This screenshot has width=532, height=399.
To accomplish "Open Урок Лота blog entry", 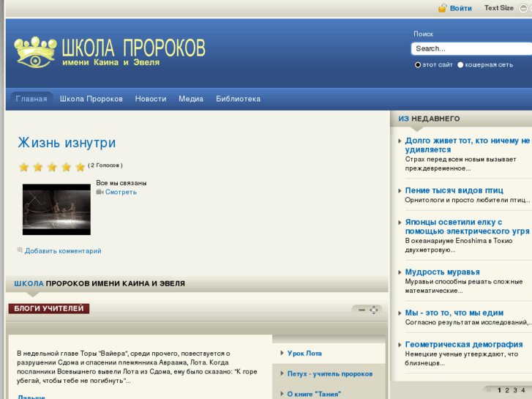I will tap(304, 354).
